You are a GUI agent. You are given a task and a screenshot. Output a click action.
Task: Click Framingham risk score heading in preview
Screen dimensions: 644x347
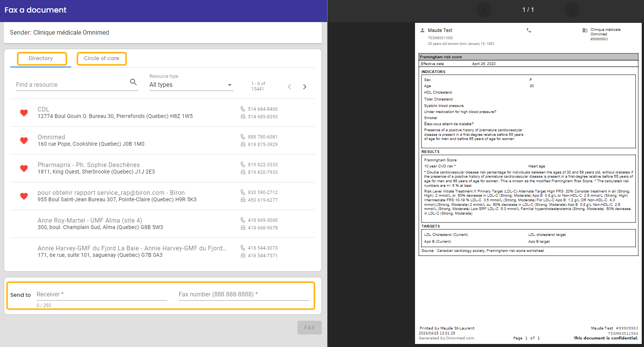[x=441, y=57]
